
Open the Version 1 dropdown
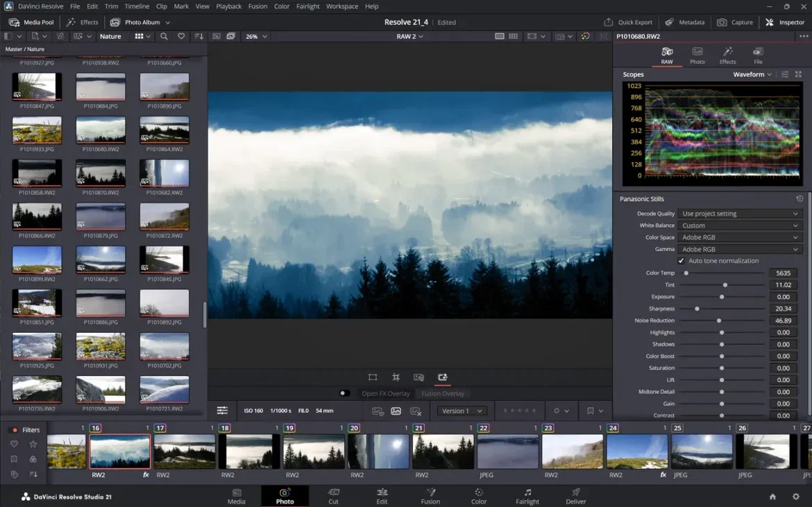(462, 411)
